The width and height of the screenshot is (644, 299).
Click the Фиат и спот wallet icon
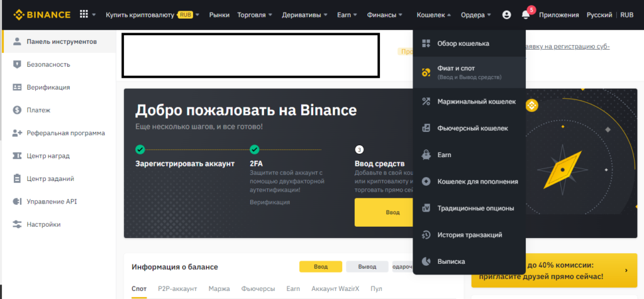point(426,73)
